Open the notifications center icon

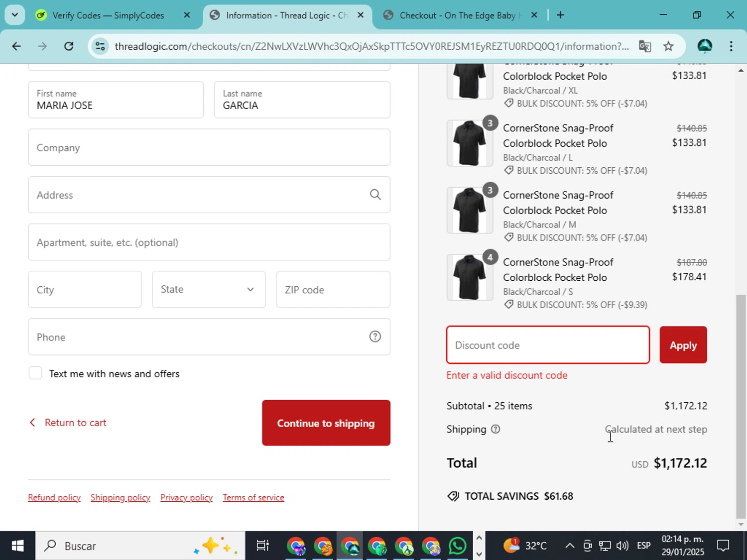click(723, 546)
